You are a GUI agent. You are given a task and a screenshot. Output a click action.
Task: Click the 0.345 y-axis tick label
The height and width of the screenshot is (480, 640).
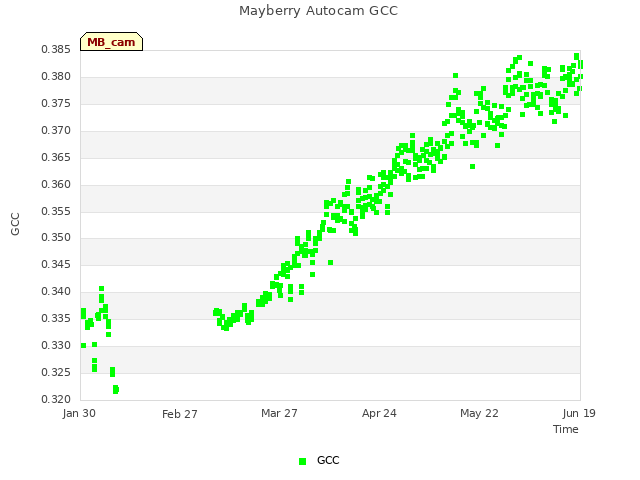tap(56, 264)
